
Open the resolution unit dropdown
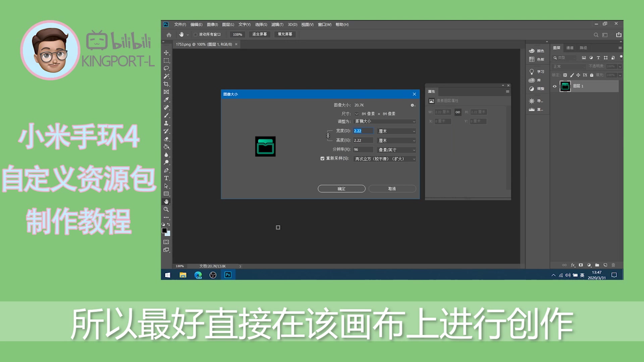396,150
